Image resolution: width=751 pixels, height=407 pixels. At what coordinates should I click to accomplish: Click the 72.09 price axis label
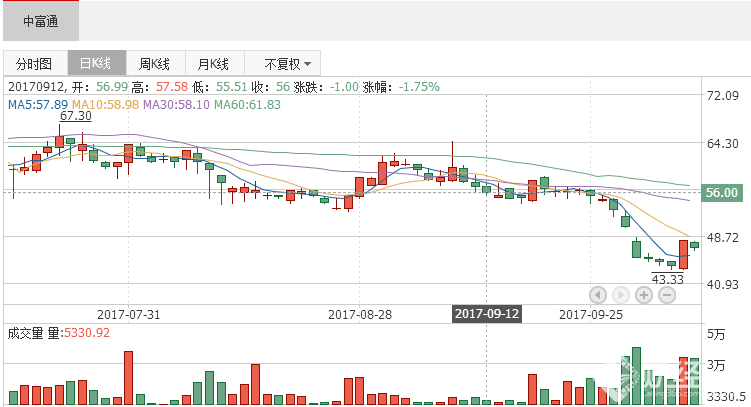723,96
